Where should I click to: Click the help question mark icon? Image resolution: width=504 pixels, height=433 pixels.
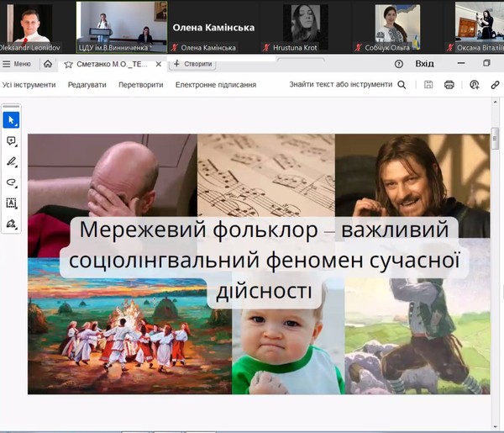(399, 64)
